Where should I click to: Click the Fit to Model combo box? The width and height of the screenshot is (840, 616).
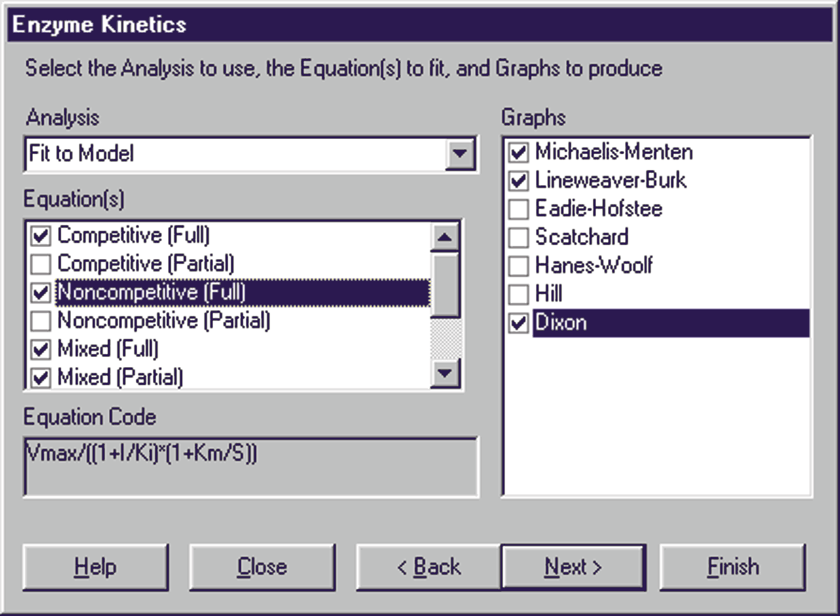click(250, 154)
